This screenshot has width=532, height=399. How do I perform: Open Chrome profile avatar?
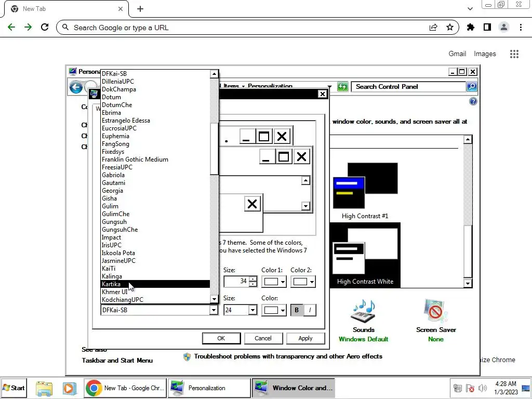(x=504, y=28)
